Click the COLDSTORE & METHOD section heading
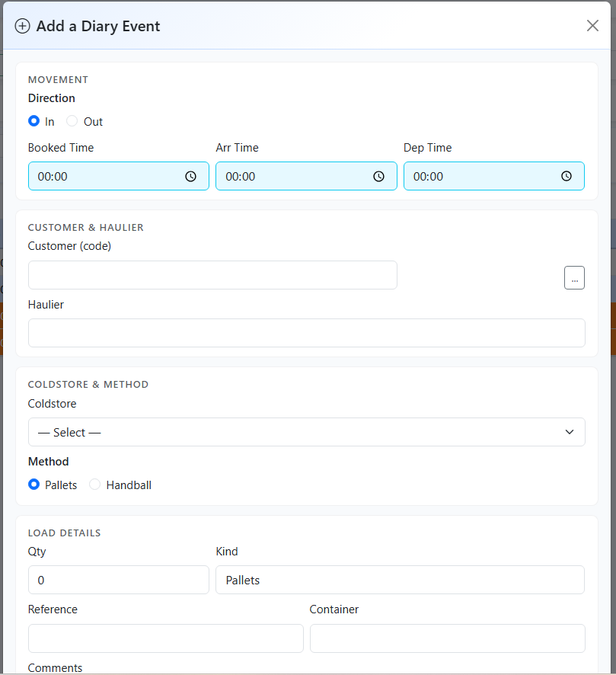Screen dimensions: 616x675 (x=88, y=385)
